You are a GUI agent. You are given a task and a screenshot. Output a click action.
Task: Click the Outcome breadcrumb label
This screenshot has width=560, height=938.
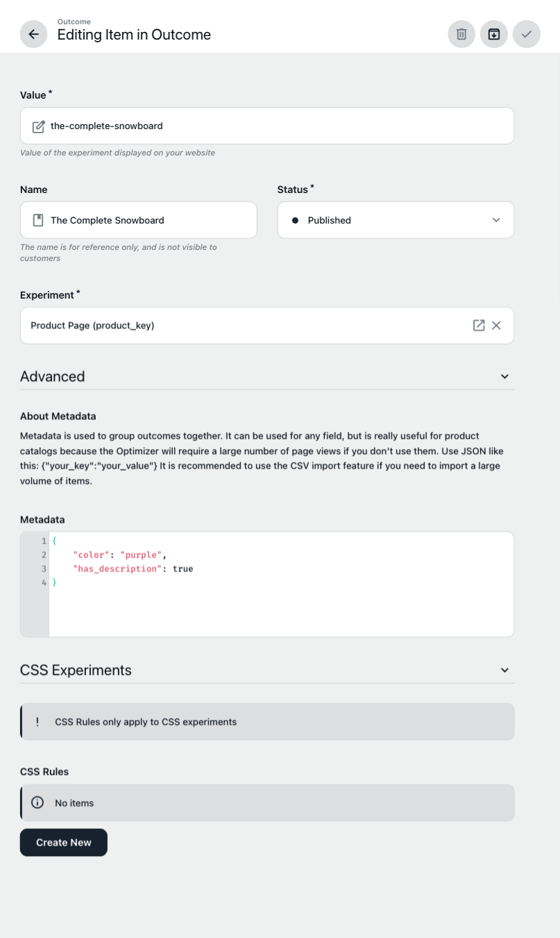[74, 22]
